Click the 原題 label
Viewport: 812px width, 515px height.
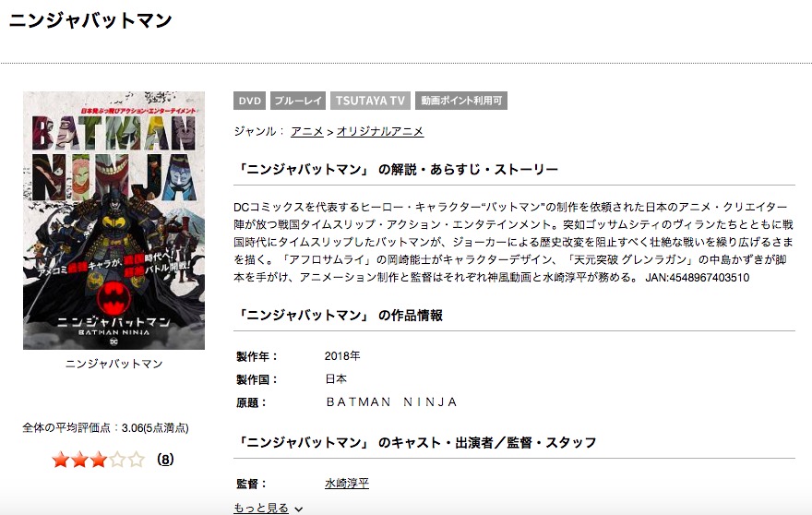[252, 402]
